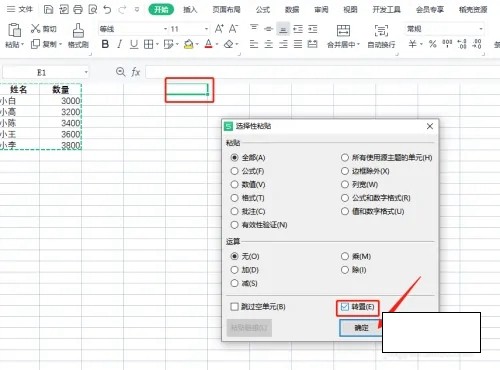Viewport: 500px width, 370px height.
Task: Click the undo arrow icon
Action: click(107, 9)
